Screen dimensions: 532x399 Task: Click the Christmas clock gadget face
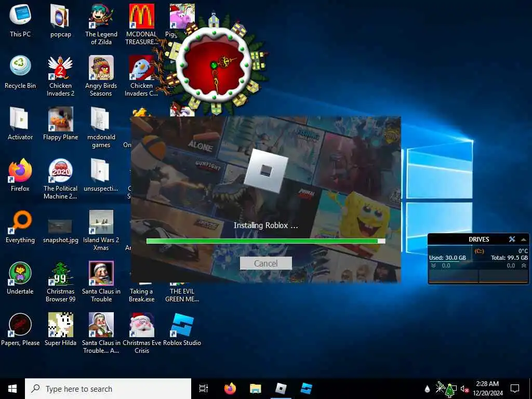[x=214, y=65]
